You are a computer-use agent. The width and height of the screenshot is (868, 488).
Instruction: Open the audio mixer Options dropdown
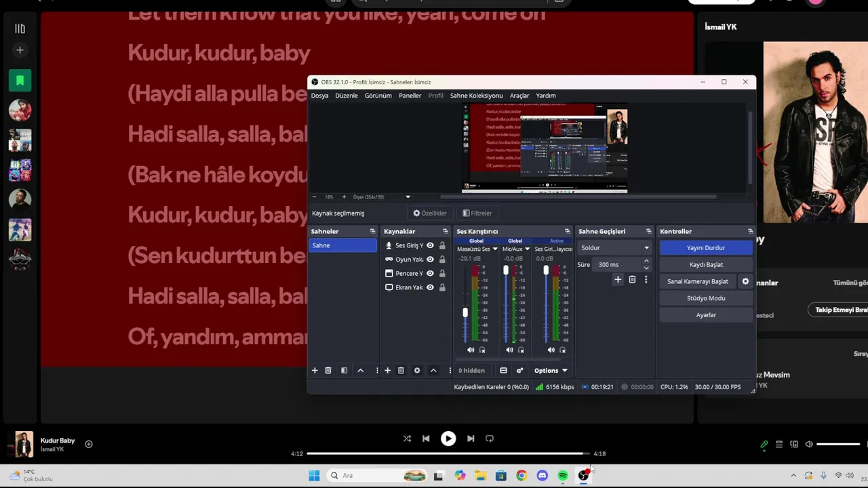coord(551,371)
